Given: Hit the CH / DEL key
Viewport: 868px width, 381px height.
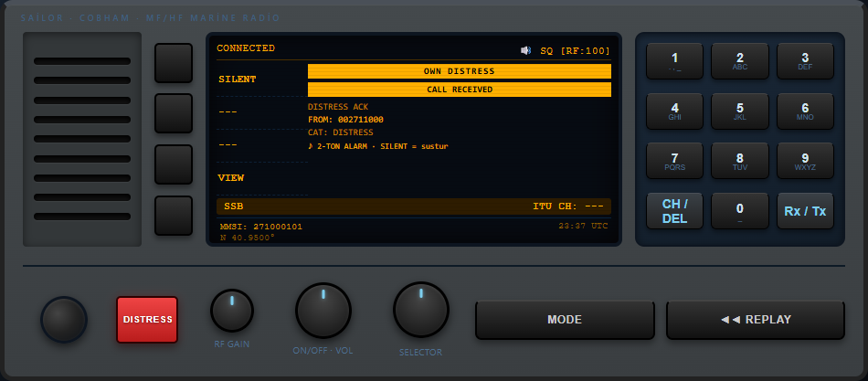Looking at the screenshot, I should pyautogui.click(x=674, y=211).
